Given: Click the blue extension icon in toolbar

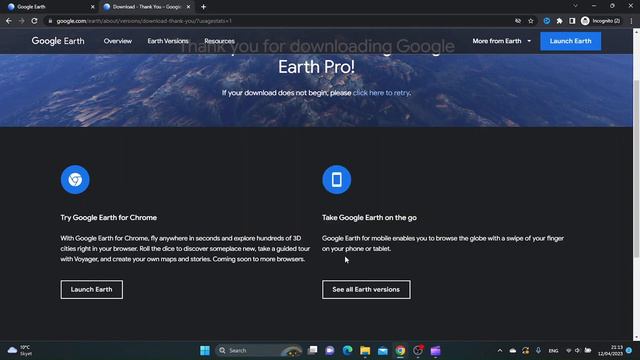Looking at the screenshot, I should [547, 21].
